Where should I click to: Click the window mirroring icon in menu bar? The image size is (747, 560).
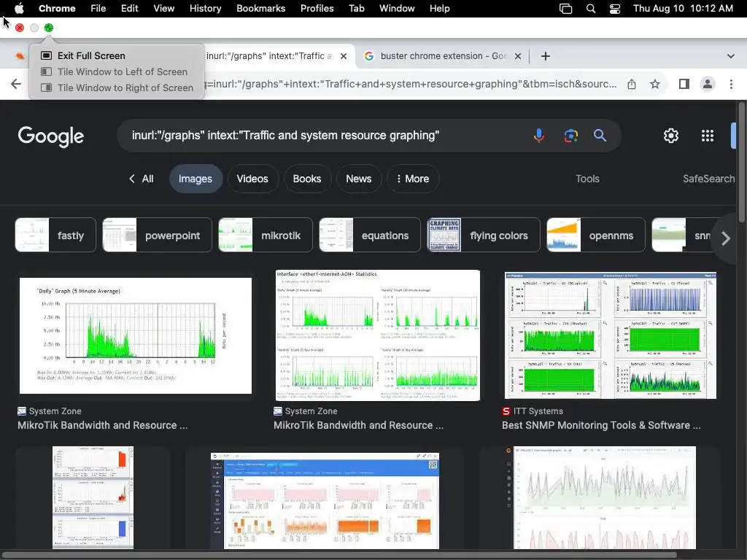pyautogui.click(x=565, y=8)
